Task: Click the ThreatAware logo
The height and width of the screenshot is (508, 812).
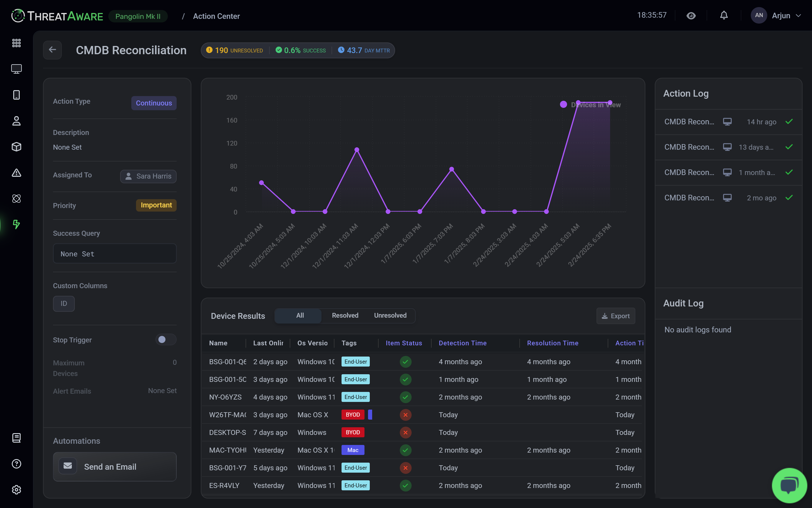Action: coord(57,16)
